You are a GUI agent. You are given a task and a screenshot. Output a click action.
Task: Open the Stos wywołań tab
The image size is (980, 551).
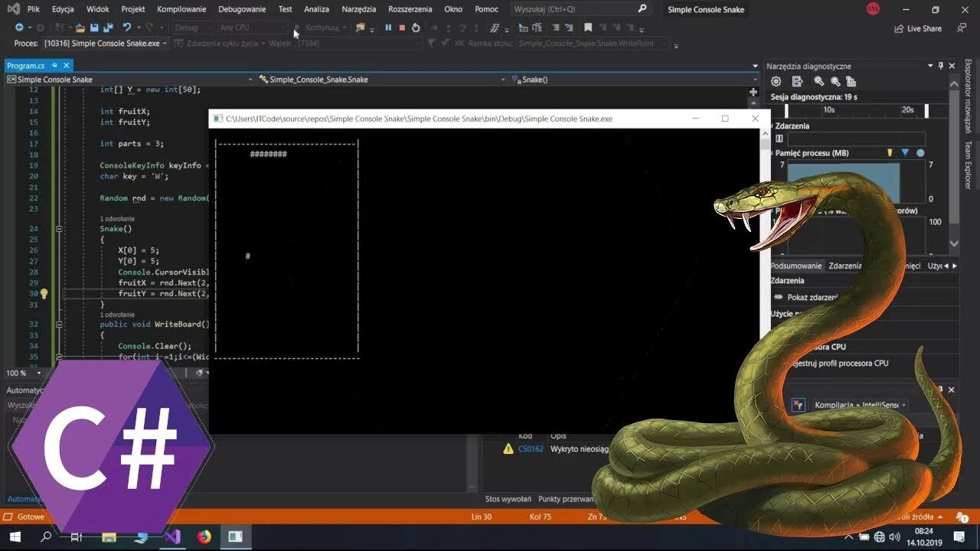(508, 499)
